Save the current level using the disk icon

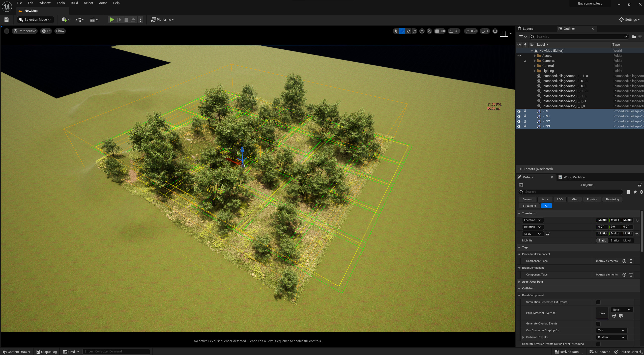coord(7,20)
